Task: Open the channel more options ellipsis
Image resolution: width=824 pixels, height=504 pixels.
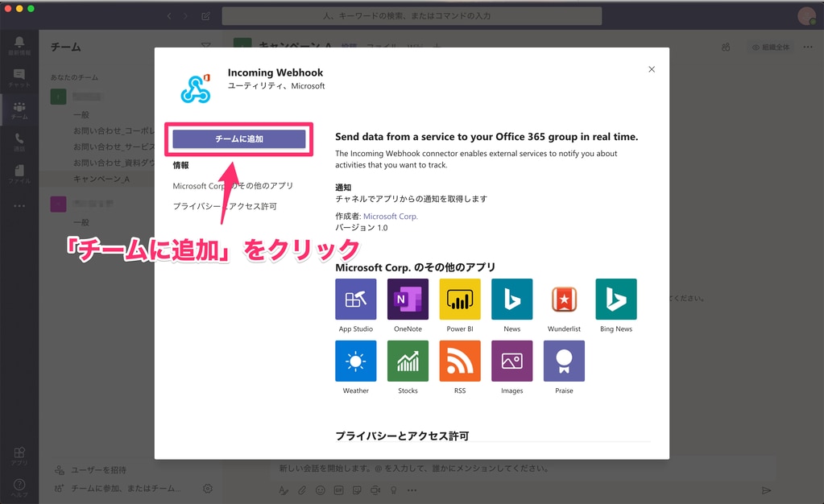Action: click(x=808, y=48)
